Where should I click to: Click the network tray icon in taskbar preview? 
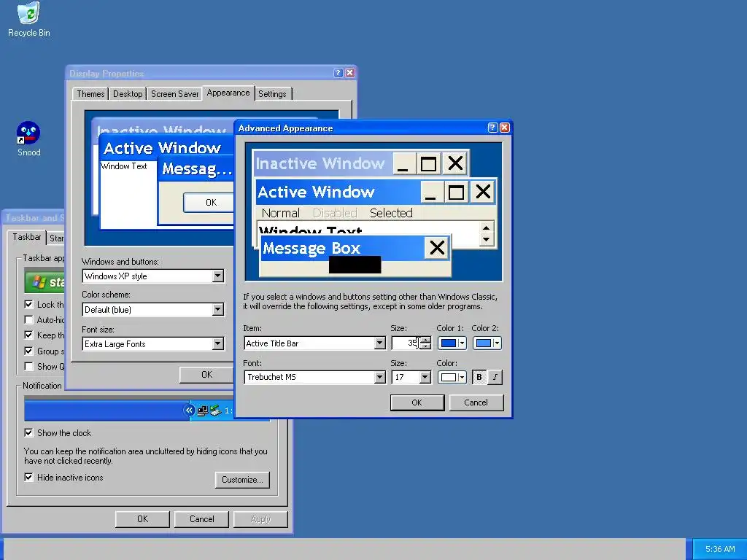pyautogui.click(x=203, y=411)
